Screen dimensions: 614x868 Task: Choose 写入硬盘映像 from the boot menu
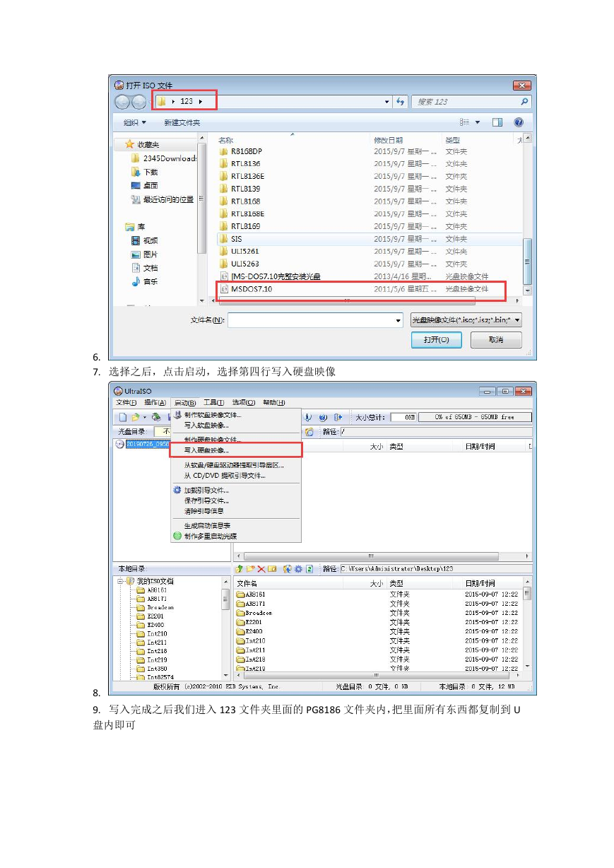(236, 450)
